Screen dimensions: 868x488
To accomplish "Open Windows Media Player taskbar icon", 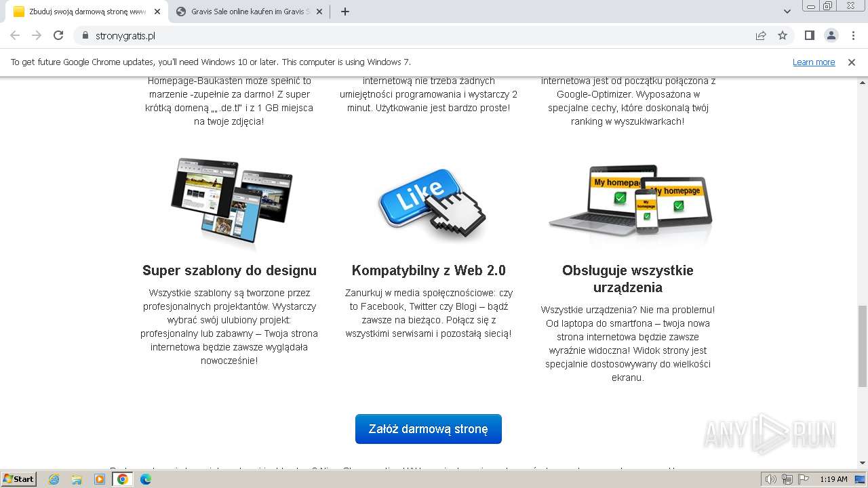I will pos(100,479).
